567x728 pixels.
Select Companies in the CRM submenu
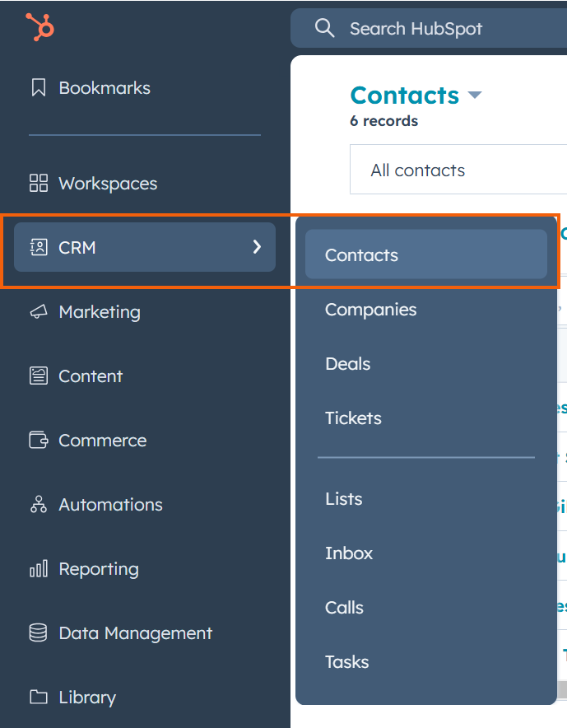[371, 310]
